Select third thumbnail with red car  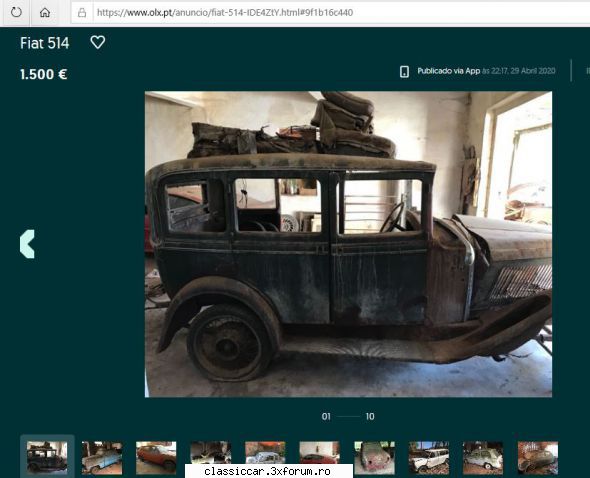point(156,458)
